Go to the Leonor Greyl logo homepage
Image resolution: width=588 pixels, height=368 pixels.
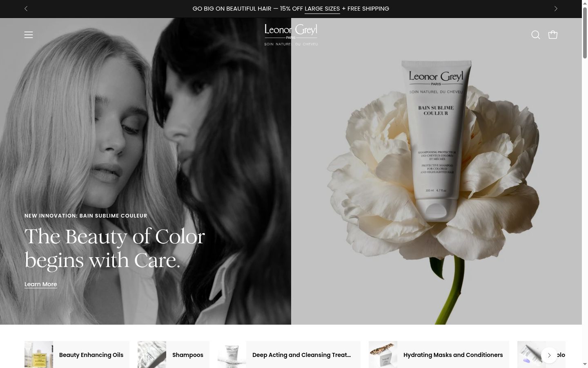[x=291, y=35]
